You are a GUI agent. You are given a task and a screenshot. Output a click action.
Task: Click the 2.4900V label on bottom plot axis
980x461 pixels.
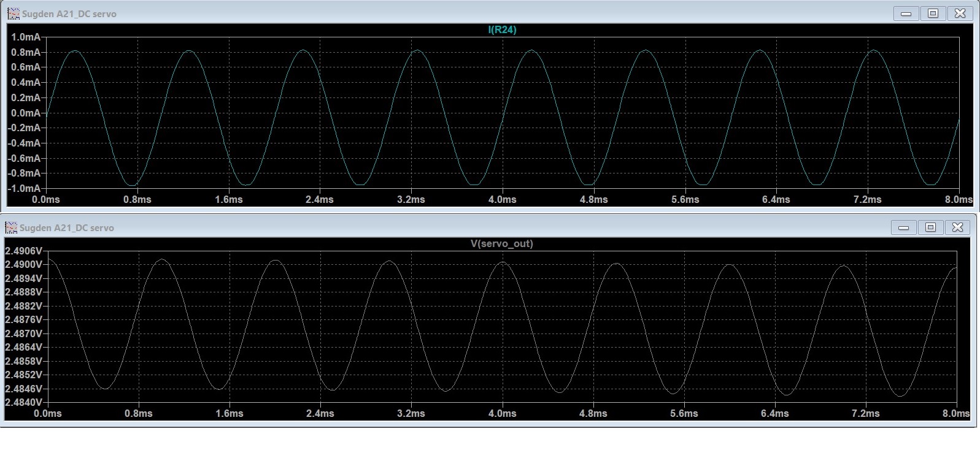pos(23,264)
